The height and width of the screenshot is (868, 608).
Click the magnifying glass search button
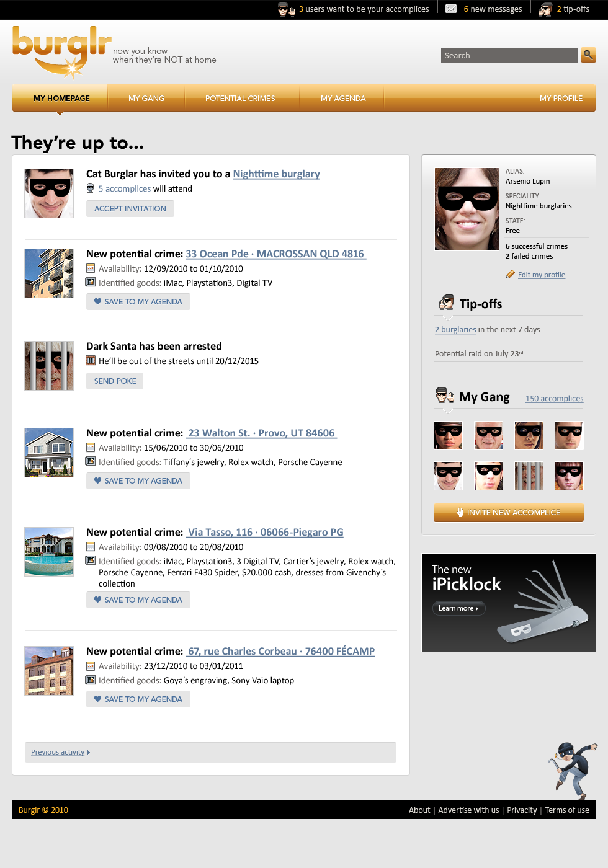coord(588,55)
